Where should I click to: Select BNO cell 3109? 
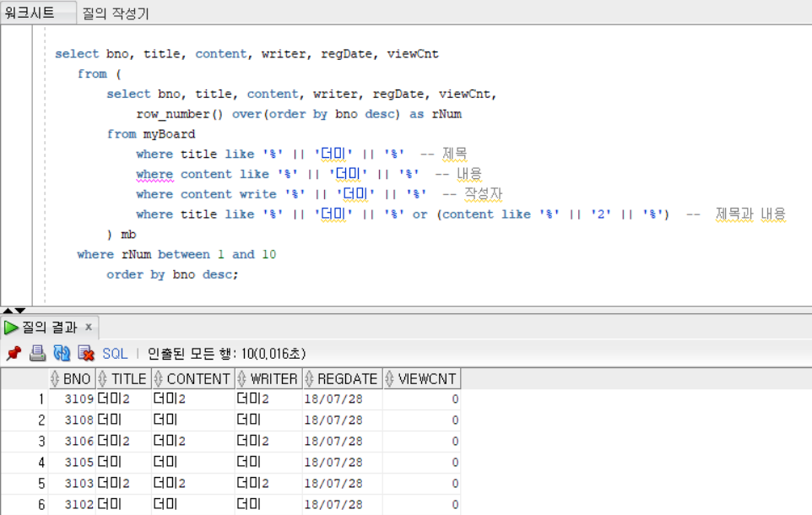click(72, 399)
